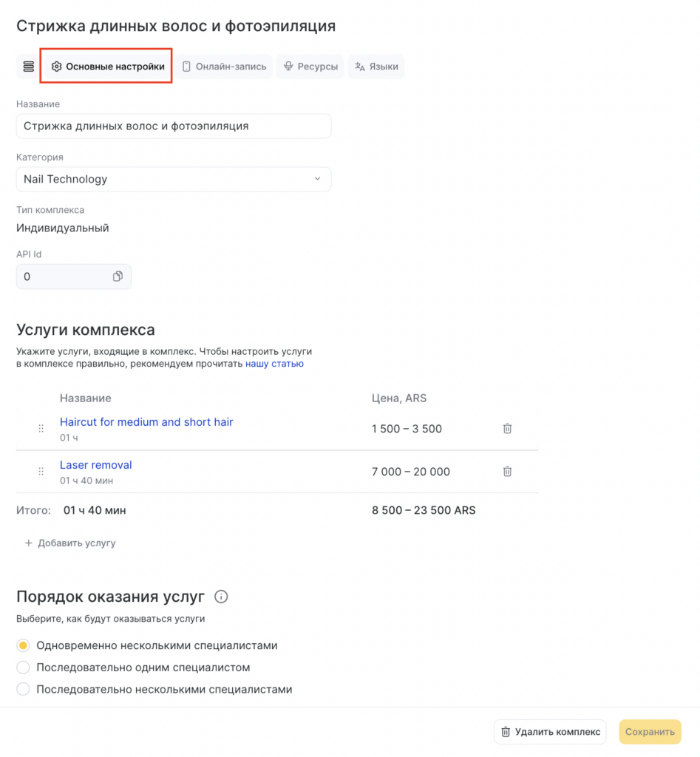Viewport: 700px width, 757px height.
Task: Switch to the Онлайн-запись tab
Action: (224, 67)
